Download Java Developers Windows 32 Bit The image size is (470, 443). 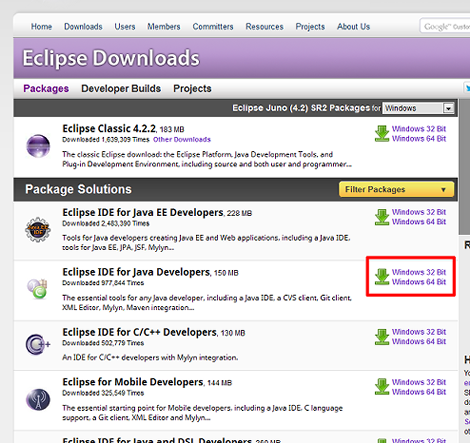click(x=419, y=272)
